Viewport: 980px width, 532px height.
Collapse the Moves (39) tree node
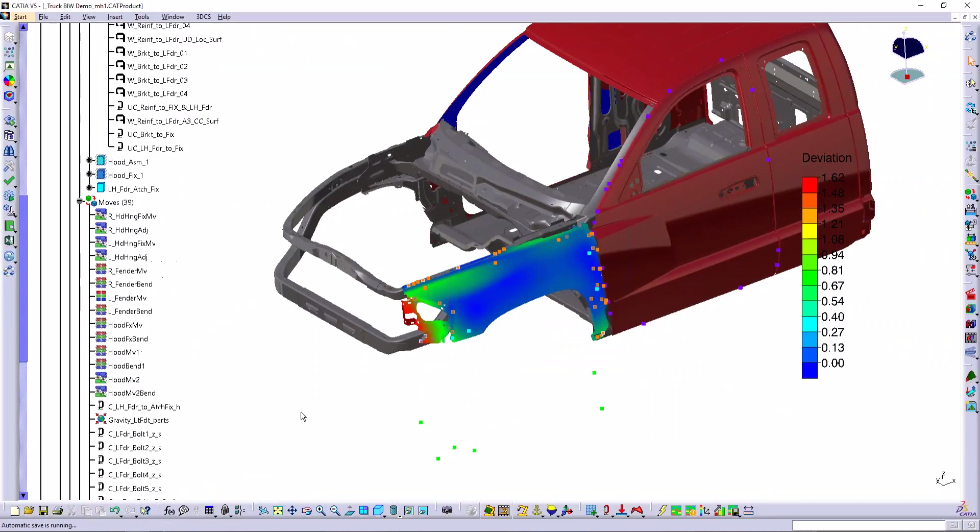tap(80, 202)
